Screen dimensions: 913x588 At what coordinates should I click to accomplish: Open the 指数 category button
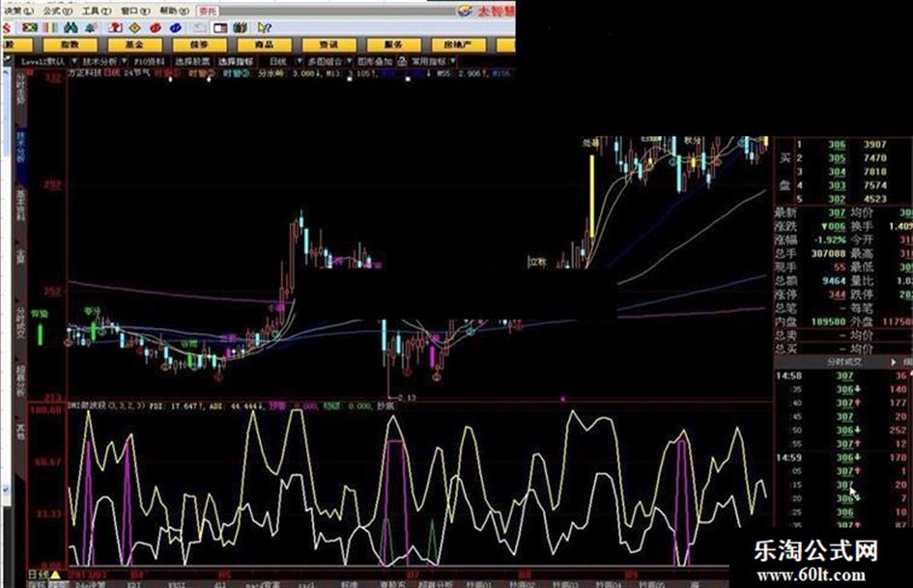click(x=70, y=44)
